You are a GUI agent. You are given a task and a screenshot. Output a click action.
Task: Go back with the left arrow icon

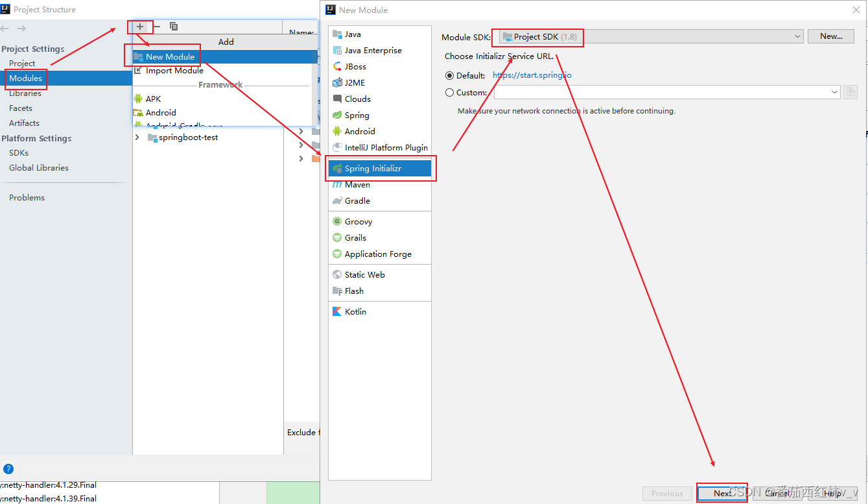[x=5, y=29]
